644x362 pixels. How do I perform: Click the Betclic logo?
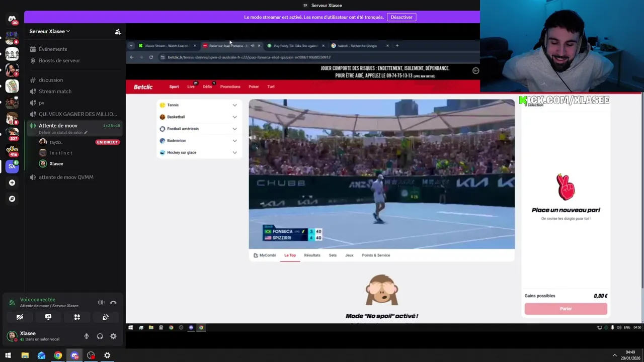coord(143,87)
